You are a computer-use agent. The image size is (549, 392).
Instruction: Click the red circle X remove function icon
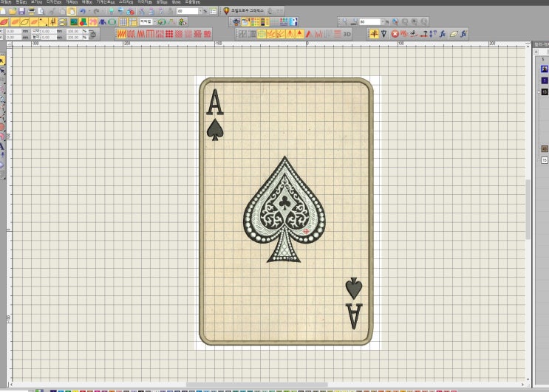point(395,34)
